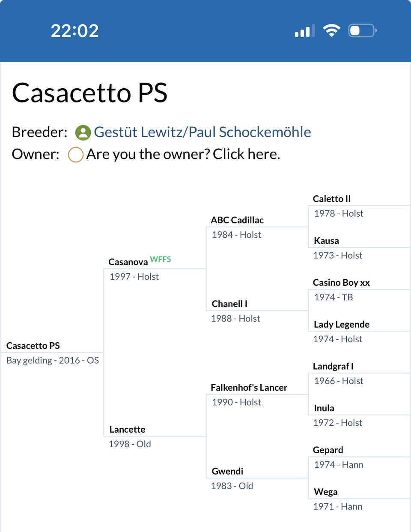Open Falkenhof's Lancer pedigree entry
This screenshot has height=532, width=411.
249,387
